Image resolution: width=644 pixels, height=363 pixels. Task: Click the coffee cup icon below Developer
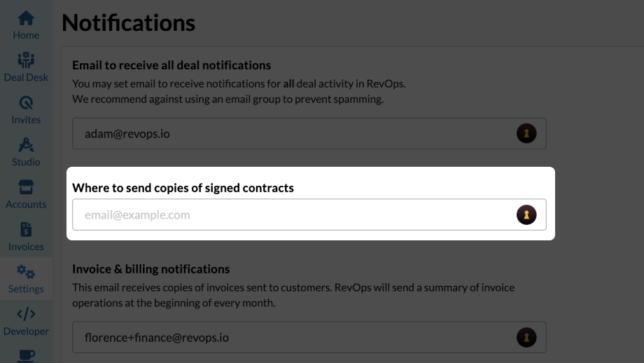pyautogui.click(x=26, y=355)
